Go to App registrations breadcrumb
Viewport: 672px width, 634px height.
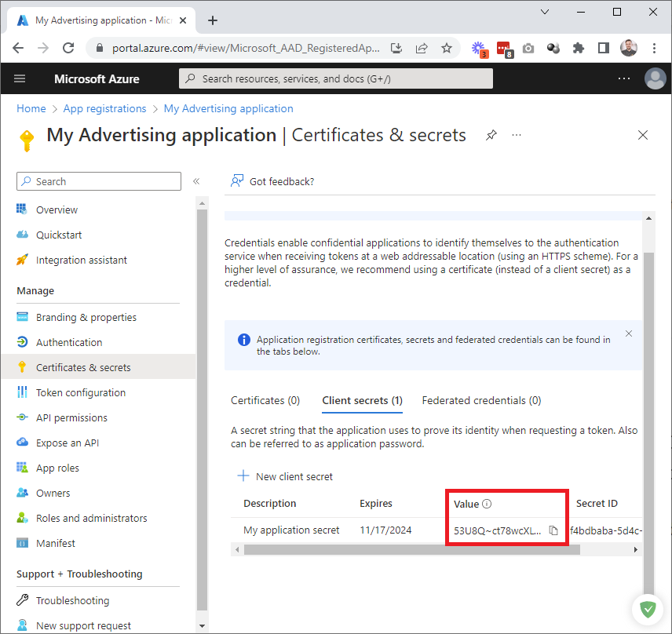[104, 108]
